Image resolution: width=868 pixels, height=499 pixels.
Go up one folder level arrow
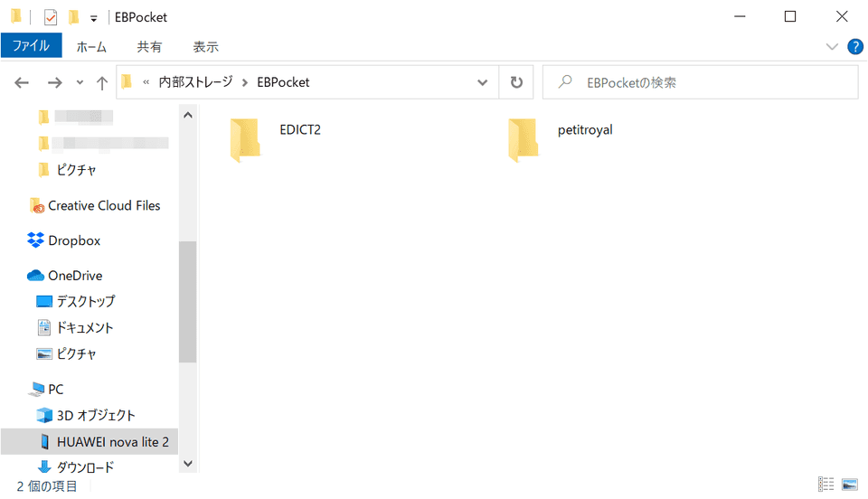coord(102,82)
